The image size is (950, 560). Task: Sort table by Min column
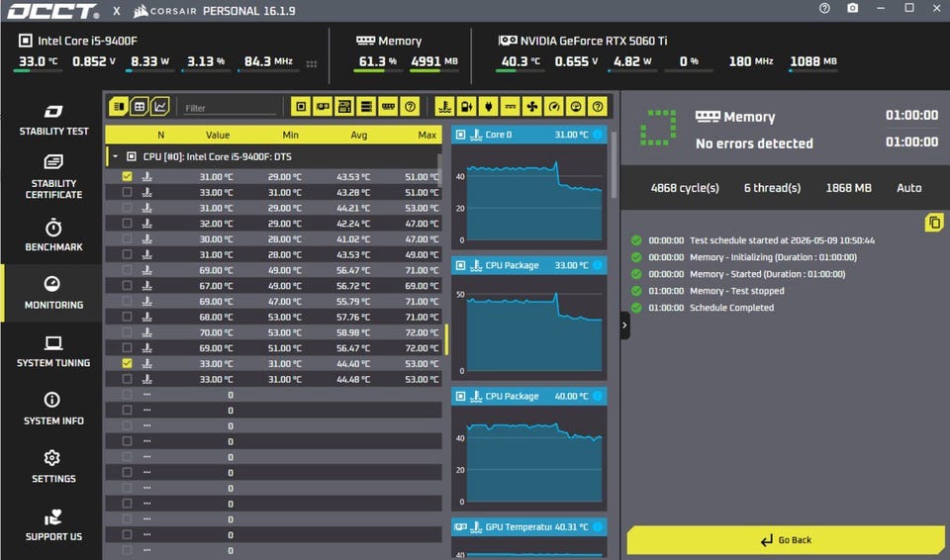point(290,135)
